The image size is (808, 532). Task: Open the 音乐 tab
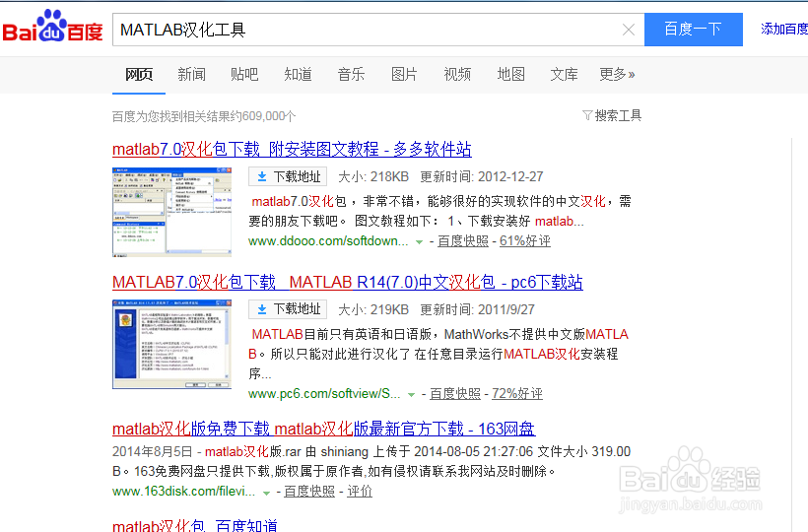click(x=351, y=75)
